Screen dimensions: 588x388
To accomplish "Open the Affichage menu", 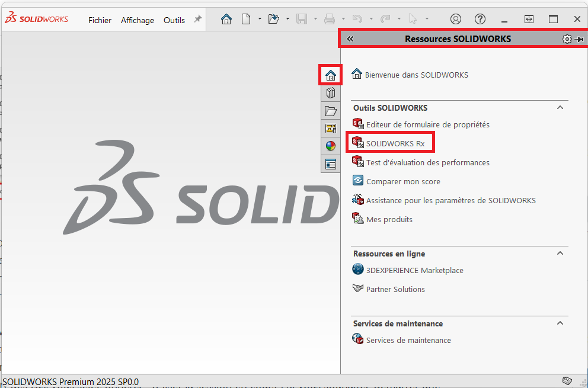I will pos(138,20).
